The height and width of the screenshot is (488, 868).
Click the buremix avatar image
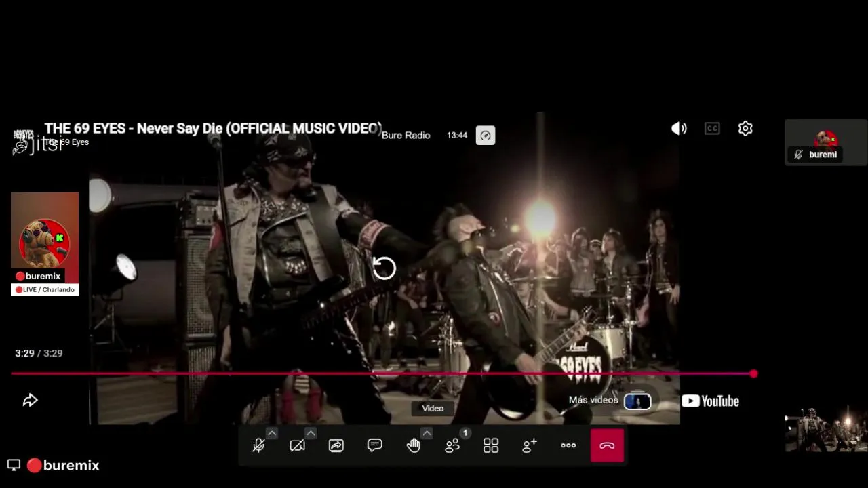(45, 243)
